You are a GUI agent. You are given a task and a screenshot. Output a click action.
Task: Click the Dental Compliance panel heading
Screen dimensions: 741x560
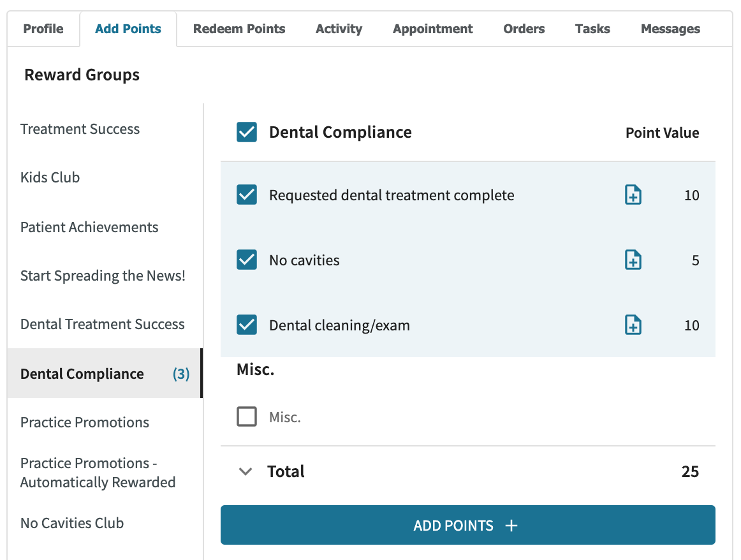pyautogui.click(x=341, y=132)
